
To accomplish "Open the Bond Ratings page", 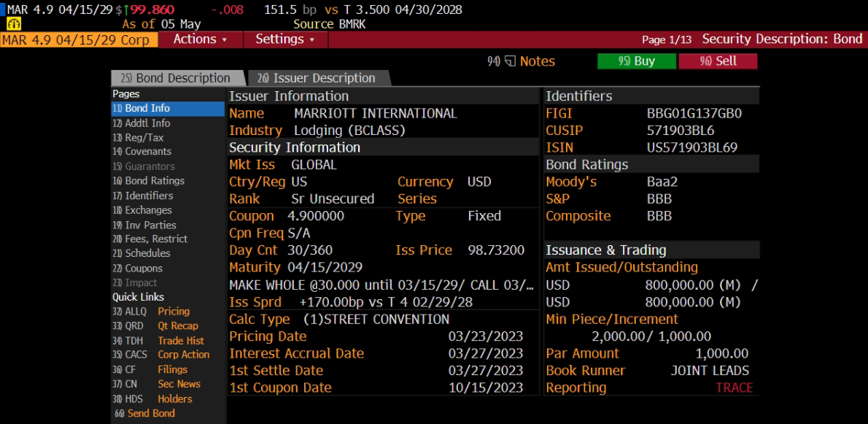I will click(x=148, y=180).
